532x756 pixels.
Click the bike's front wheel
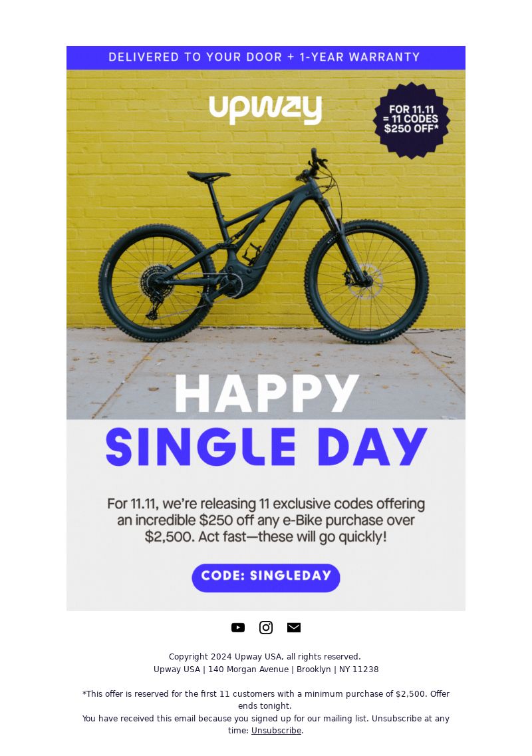coord(366,282)
